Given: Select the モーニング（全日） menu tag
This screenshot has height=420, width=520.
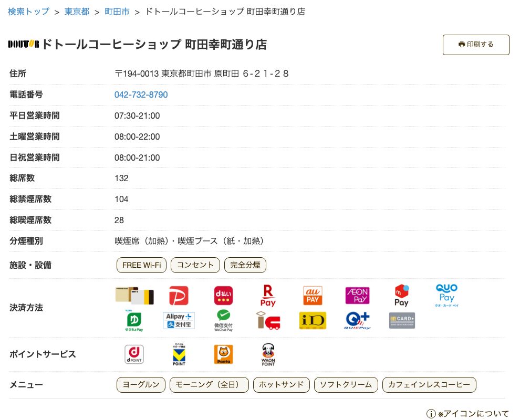Looking at the screenshot, I should pos(209,385).
